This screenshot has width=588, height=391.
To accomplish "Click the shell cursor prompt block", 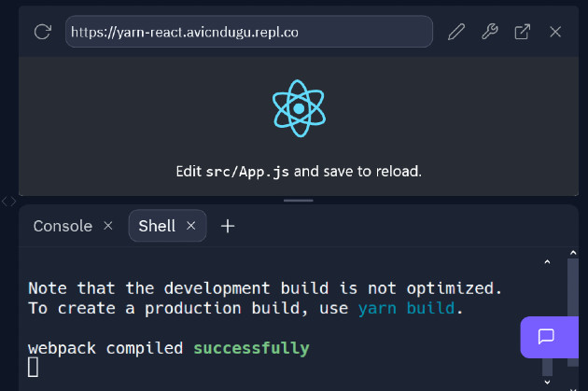I will (x=33, y=367).
